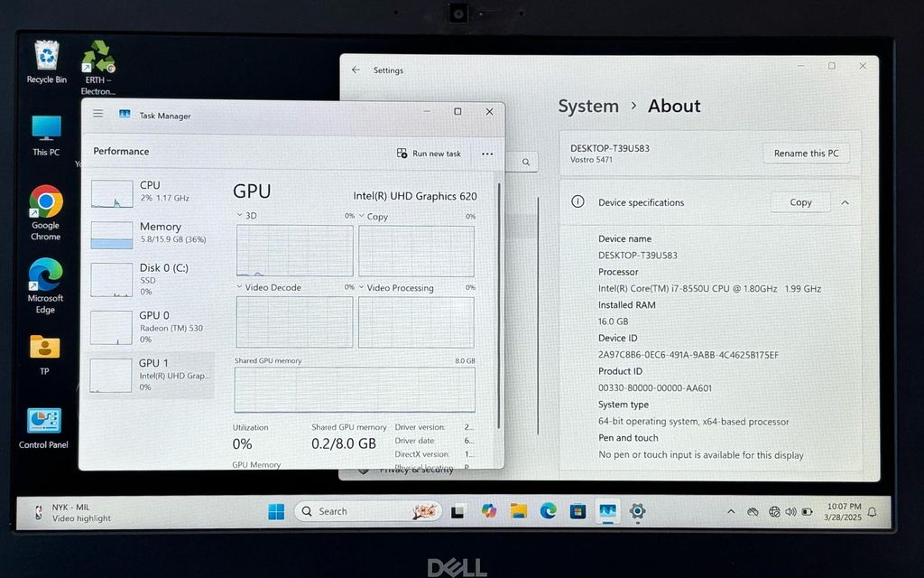This screenshot has height=578, width=924.
Task: Expand the 3D graph engine dropdown
Action: [240, 216]
